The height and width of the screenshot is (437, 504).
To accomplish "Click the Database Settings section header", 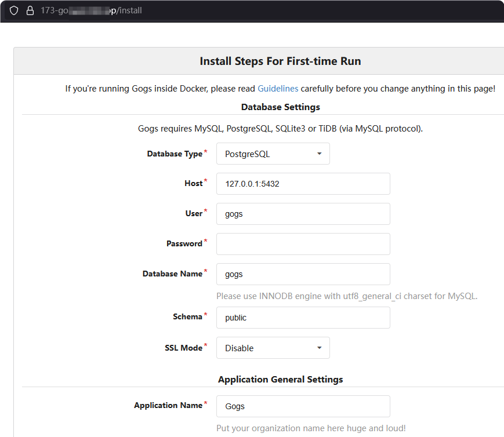I will tap(280, 107).
